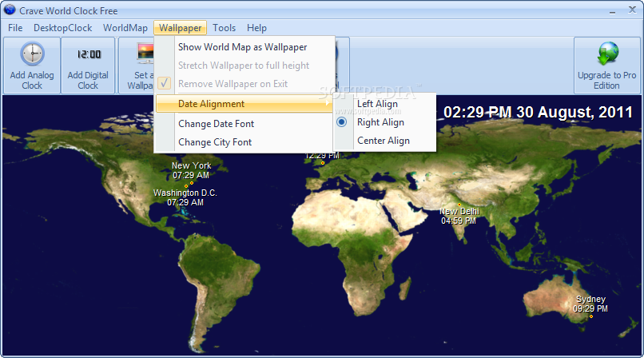The image size is (644, 358).
Task: Click the 12:29 PM city marker in Europe
Action: [x=323, y=163]
